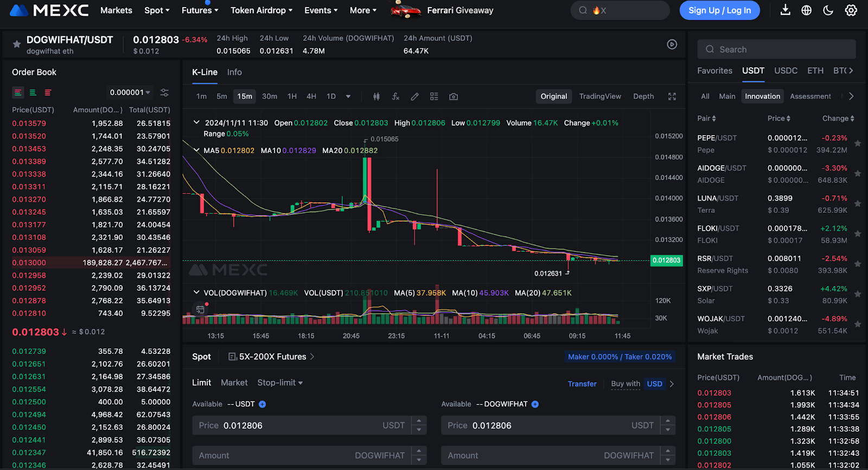Favorite LUNA/USDT star
This screenshot has width=868, height=470.
tap(858, 204)
